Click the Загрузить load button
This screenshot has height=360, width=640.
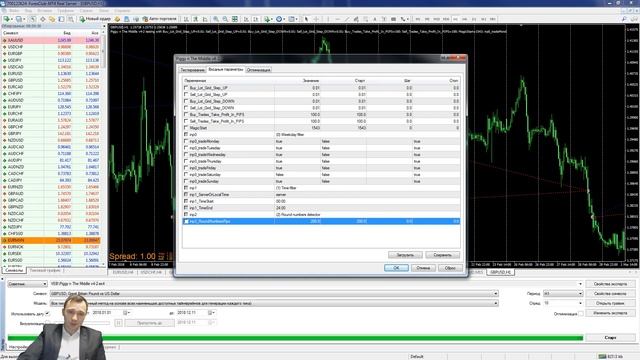[405, 255]
